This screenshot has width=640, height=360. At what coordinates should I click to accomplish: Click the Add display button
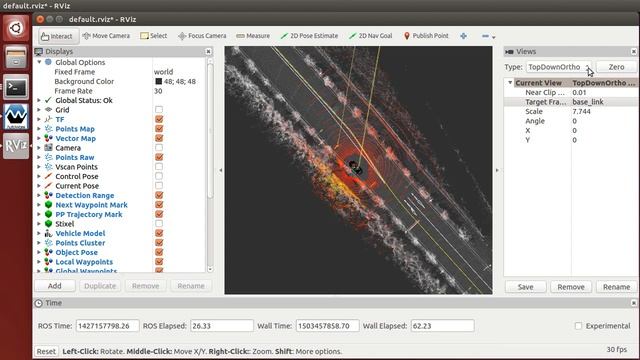55,286
